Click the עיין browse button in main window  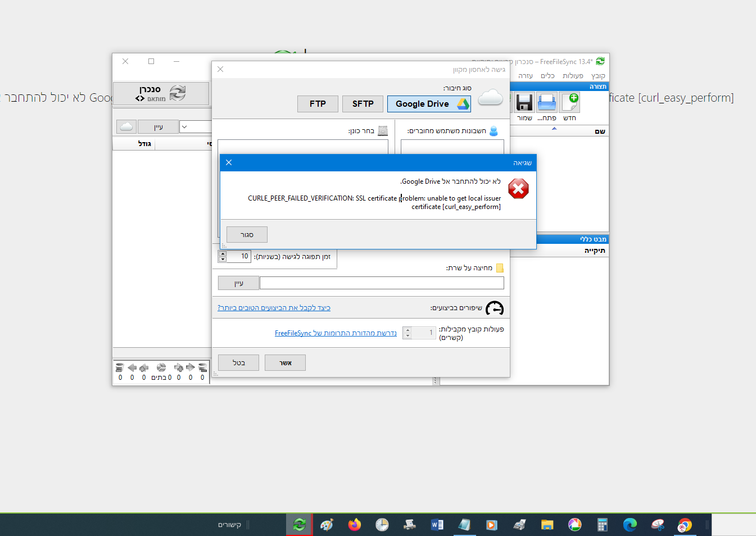pos(158,127)
